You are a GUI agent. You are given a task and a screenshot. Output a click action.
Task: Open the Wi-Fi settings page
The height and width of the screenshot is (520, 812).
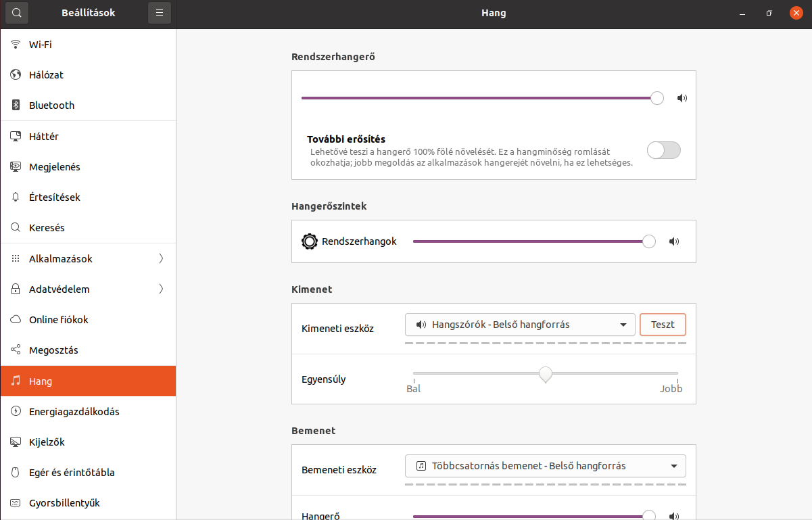click(x=88, y=45)
